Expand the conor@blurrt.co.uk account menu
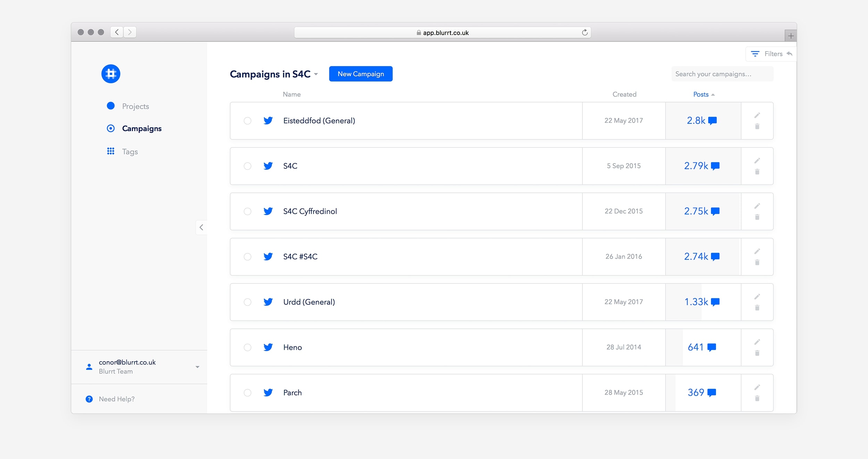This screenshot has width=868, height=459. pyautogui.click(x=197, y=367)
